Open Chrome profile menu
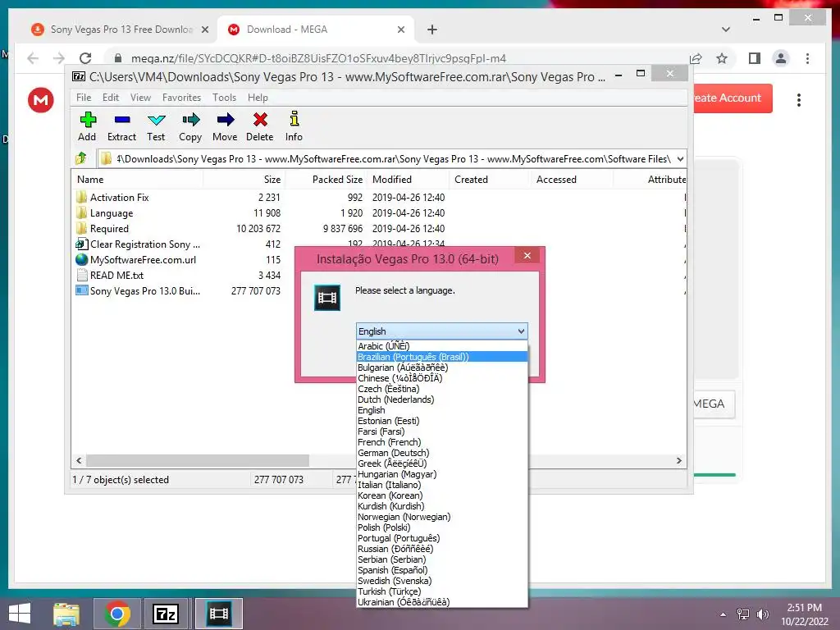 781,58
